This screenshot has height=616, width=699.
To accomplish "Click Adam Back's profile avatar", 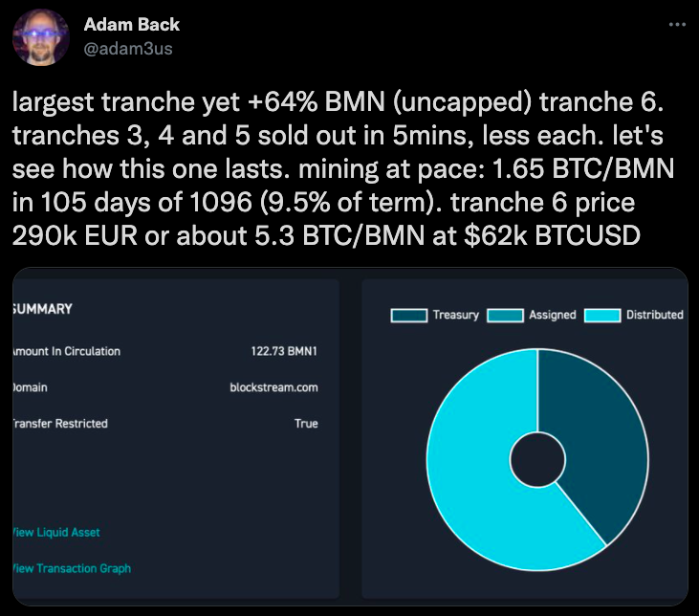I will tap(40, 37).
